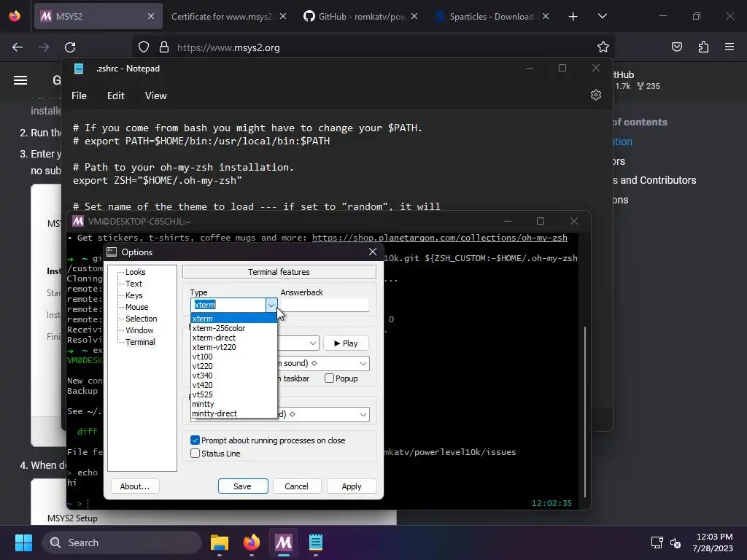Click mintty terminal title bar icon
This screenshot has width=747, height=560.
pos(77,222)
